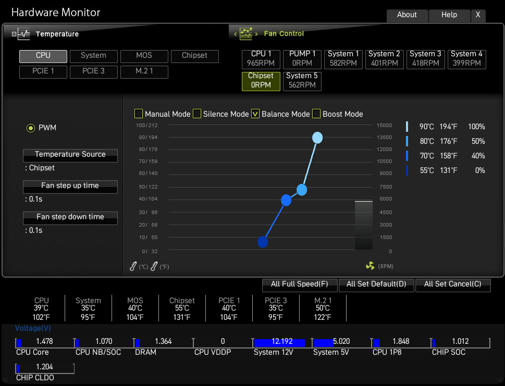
Task: Enable Manual Mode checkbox
Action: (x=138, y=114)
